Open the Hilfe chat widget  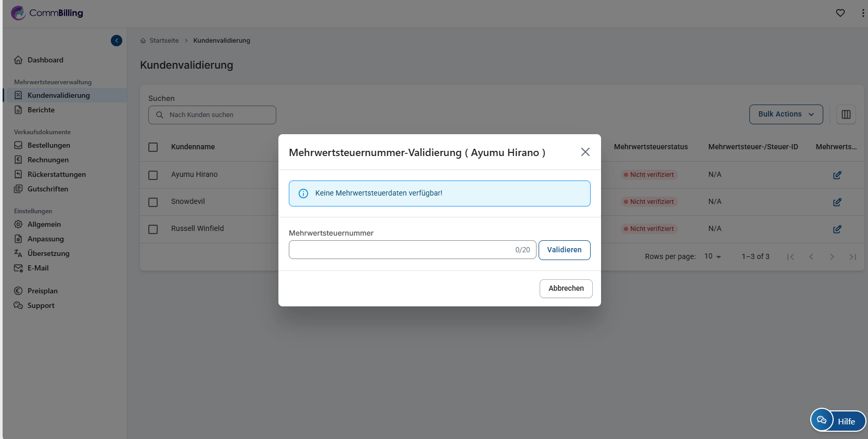point(838,421)
